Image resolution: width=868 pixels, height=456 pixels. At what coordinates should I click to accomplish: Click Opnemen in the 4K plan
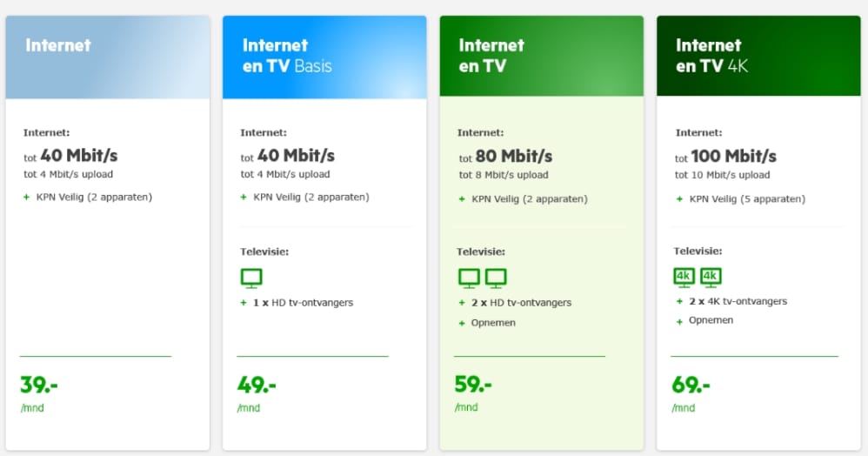pyautogui.click(x=711, y=320)
